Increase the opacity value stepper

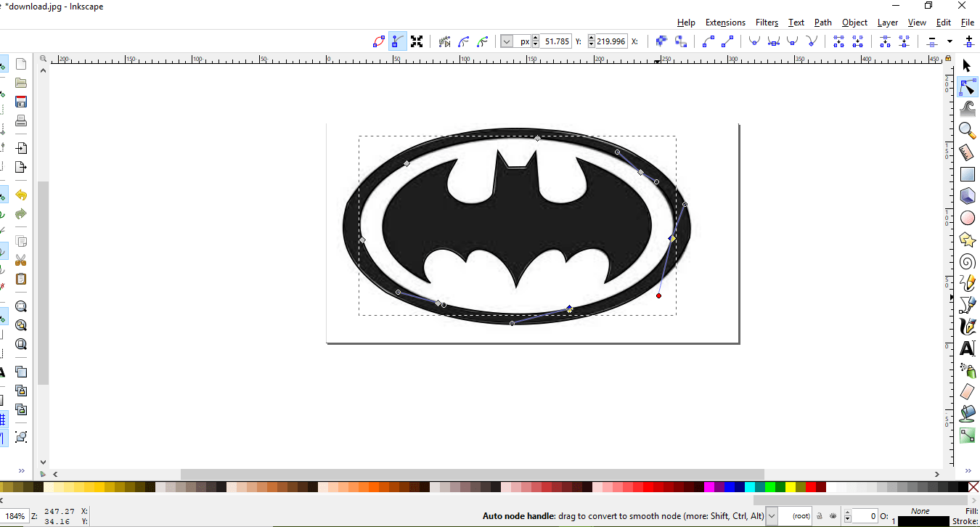[846, 513]
